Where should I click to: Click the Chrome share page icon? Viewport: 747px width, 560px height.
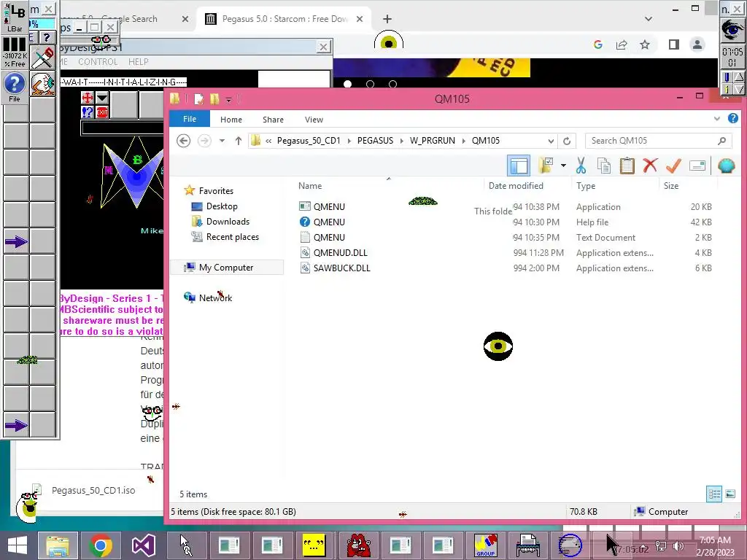622,44
